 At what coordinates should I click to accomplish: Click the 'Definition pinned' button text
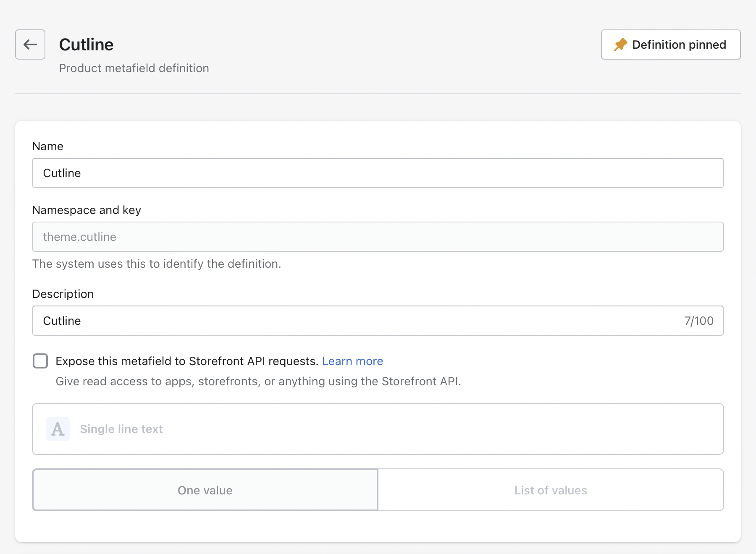(x=679, y=44)
